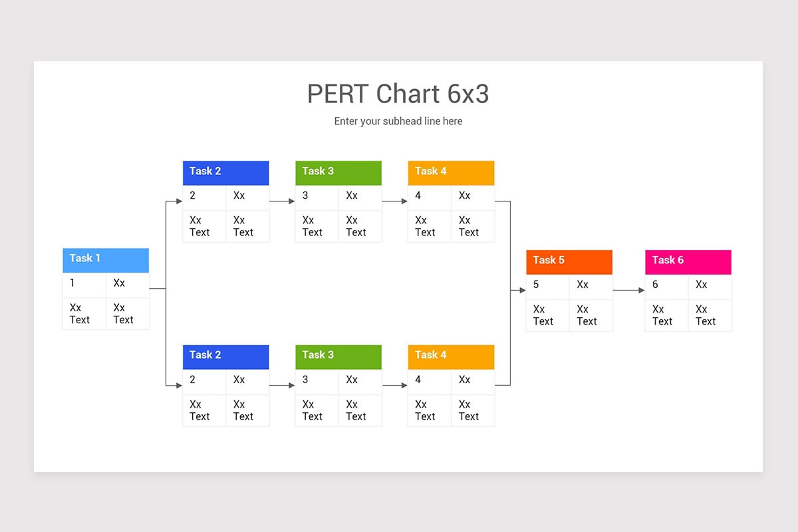798x532 pixels.
Task: Click the top Task 4 yellow header
Action: point(451,172)
